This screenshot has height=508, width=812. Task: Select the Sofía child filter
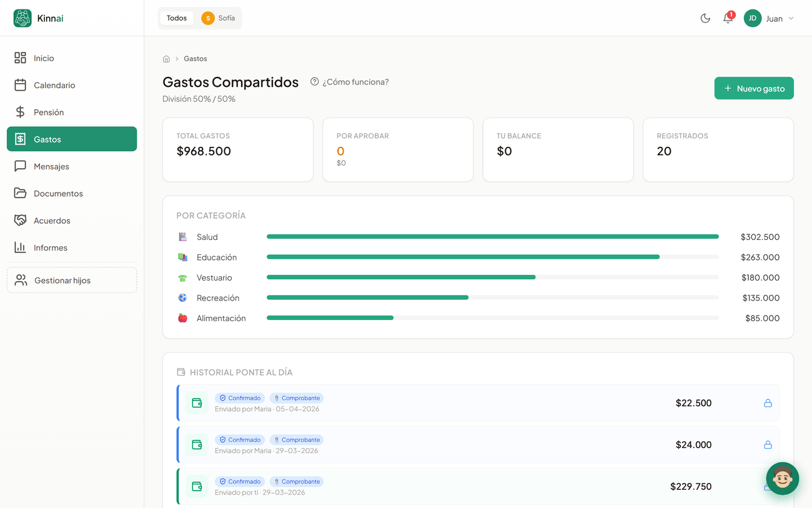pos(219,18)
